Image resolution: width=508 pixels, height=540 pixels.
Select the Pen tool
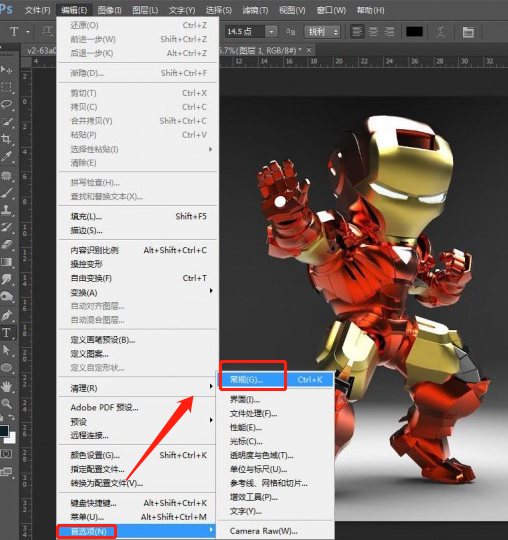[6, 315]
